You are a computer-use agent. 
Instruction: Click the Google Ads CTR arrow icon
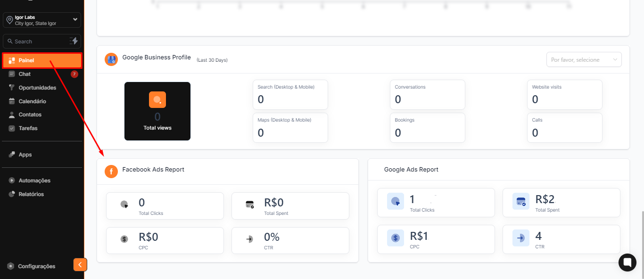click(x=520, y=238)
